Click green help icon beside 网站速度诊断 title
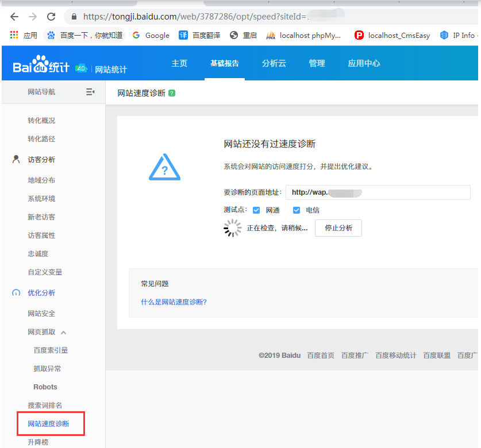The height and width of the screenshot is (448, 481). 172,93
